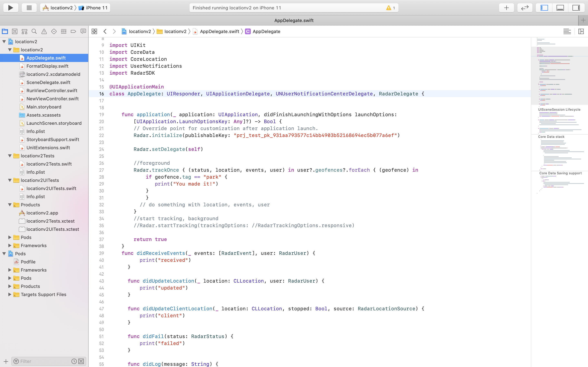
Task: Click the Stop button in toolbar
Action: point(29,8)
